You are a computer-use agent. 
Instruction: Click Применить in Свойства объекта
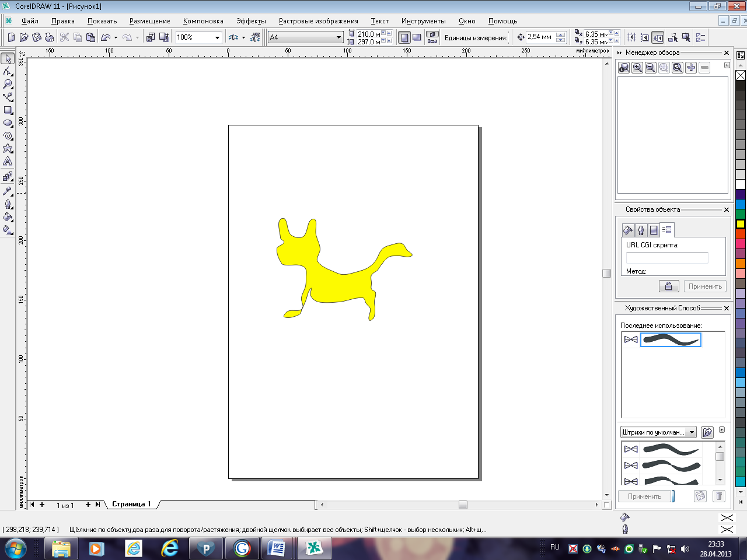705,286
